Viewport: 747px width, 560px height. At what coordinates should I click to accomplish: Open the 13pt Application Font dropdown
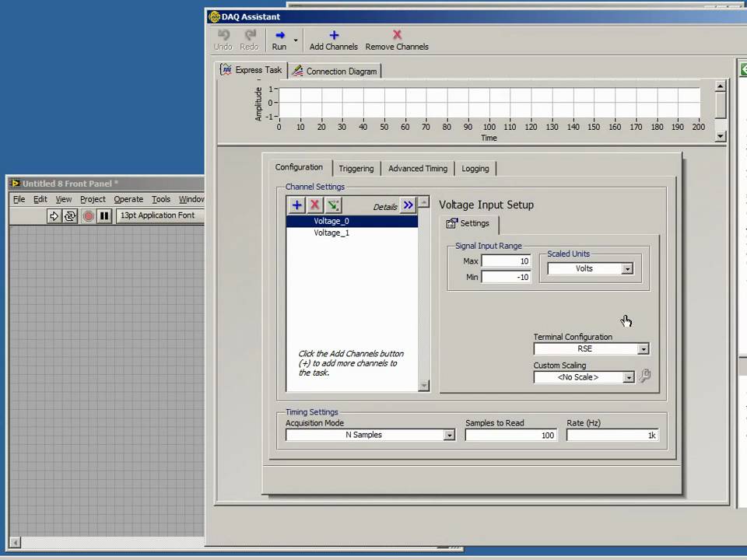click(160, 215)
